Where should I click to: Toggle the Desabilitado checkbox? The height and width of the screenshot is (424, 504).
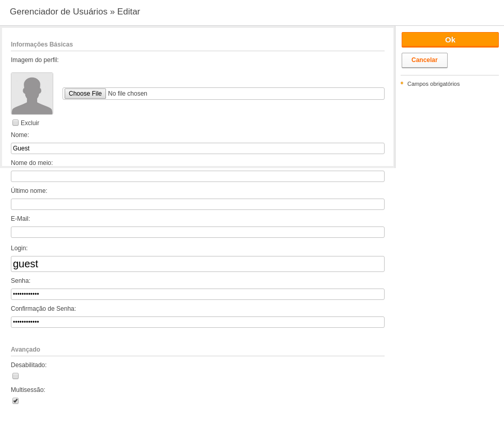click(16, 376)
